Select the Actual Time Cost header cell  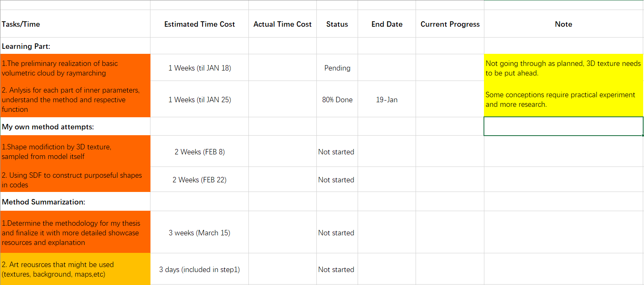[x=282, y=24]
